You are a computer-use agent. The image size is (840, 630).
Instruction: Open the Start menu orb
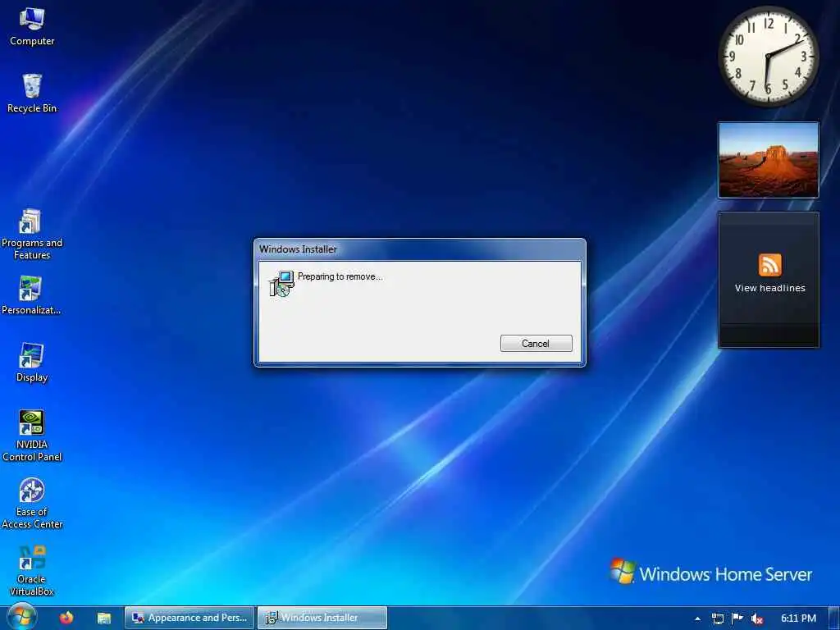(21, 617)
